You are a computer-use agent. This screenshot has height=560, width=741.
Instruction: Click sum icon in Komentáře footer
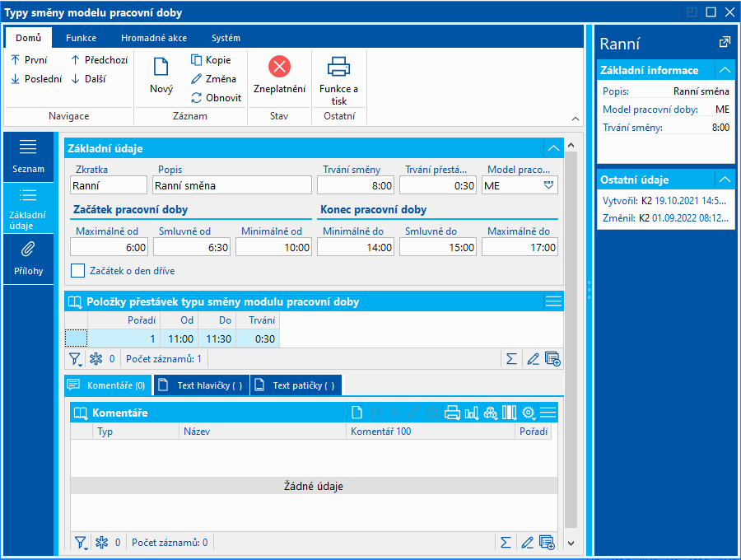click(506, 543)
